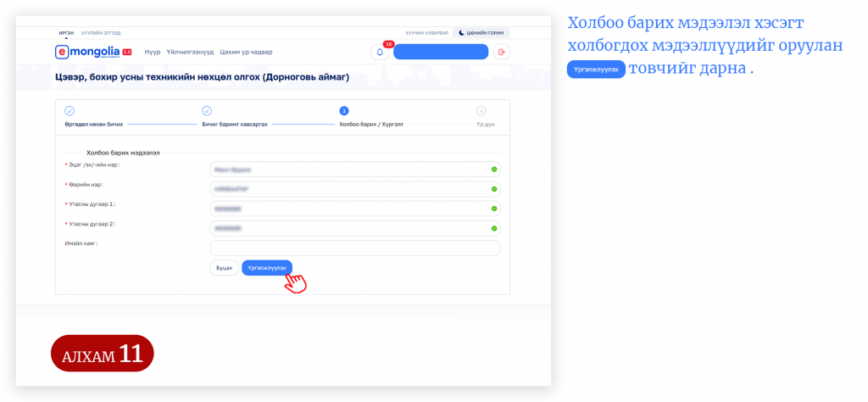Click the red 16 notification badge

[x=388, y=44]
